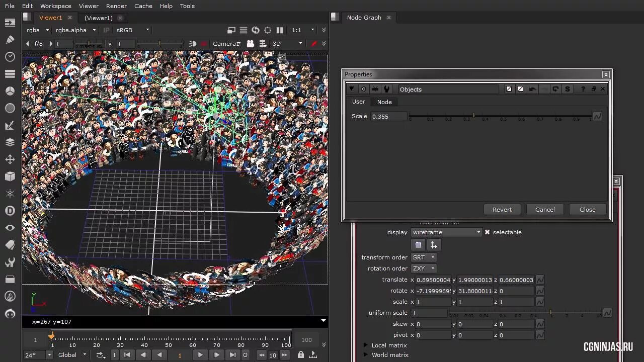This screenshot has height=362, width=644.
Task: Open the Cache menu
Action: click(143, 6)
